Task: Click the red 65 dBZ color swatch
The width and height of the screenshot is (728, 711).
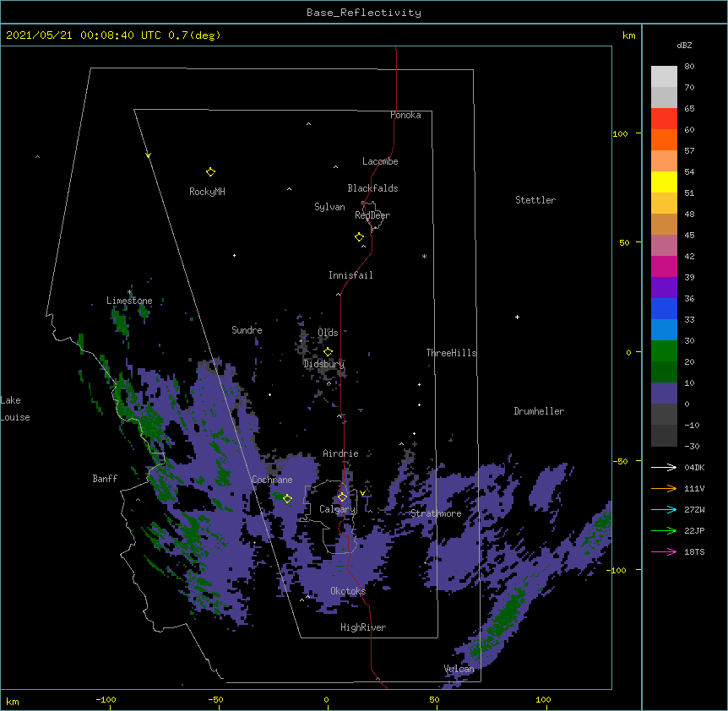Action: 664,118
